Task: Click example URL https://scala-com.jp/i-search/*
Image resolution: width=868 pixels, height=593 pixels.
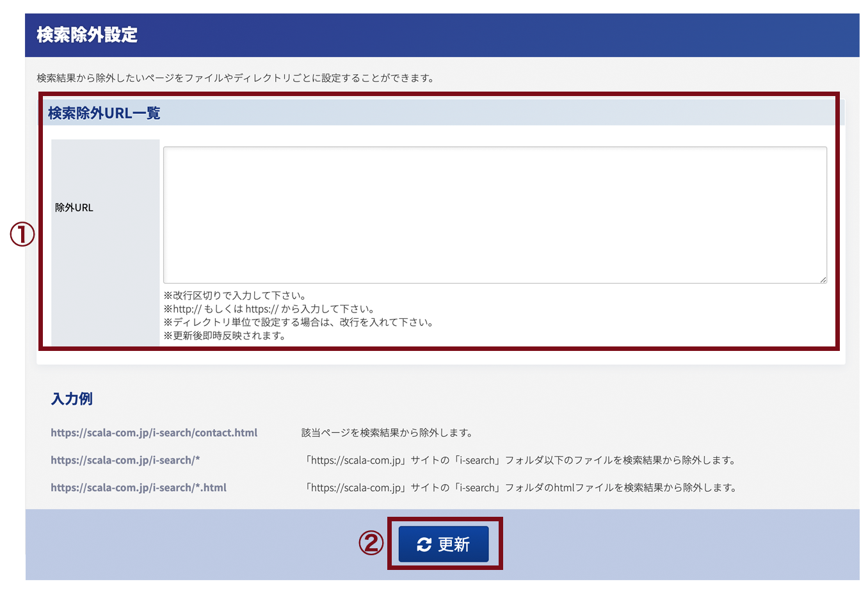Action: 125,460
